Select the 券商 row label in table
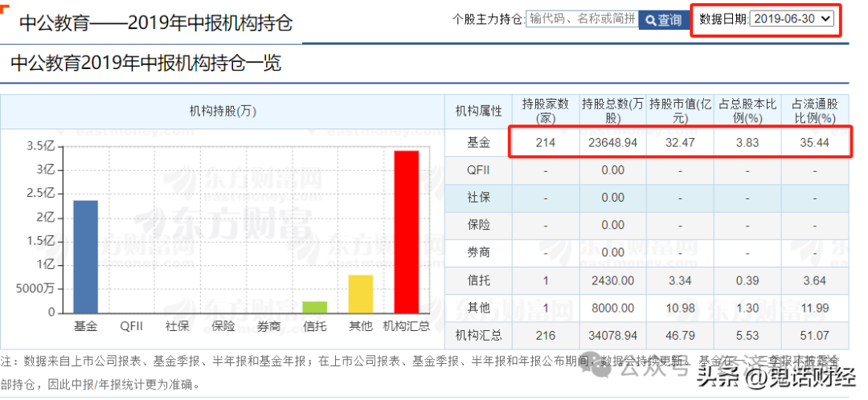Image resolution: width=868 pixels, height=400 pixels. point(478,253)
